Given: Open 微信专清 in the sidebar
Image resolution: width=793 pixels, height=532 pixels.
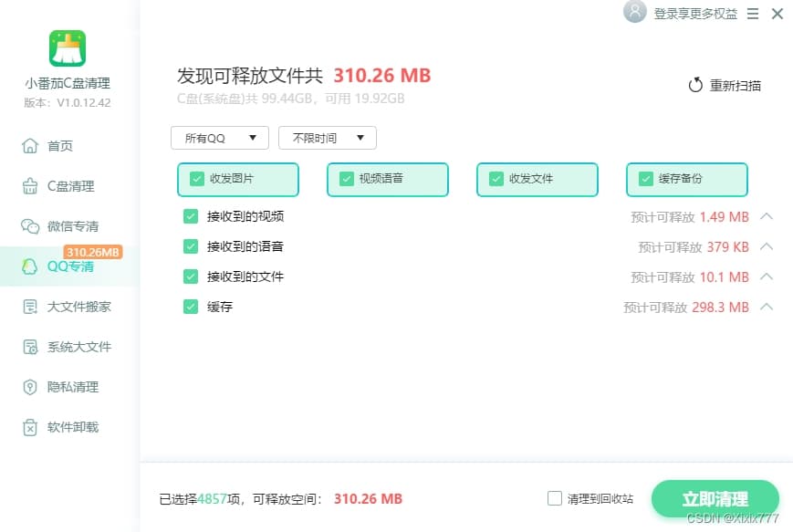Looking at the screenshot, I should 69,226.
